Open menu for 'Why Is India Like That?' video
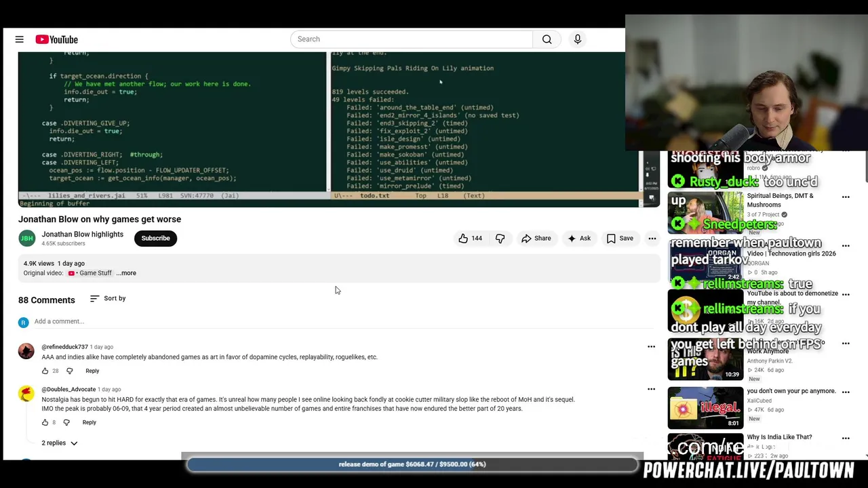868x488 pixels. [846, 439]
